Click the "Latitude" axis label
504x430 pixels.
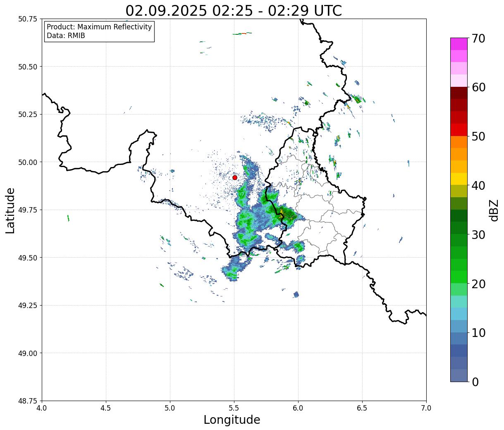coord(10,210)
